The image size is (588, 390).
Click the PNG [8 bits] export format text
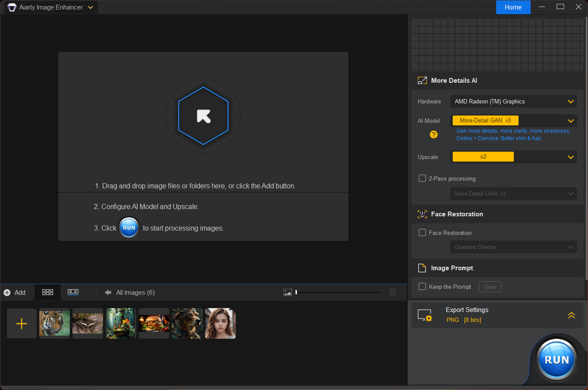[x=464, y=320]
